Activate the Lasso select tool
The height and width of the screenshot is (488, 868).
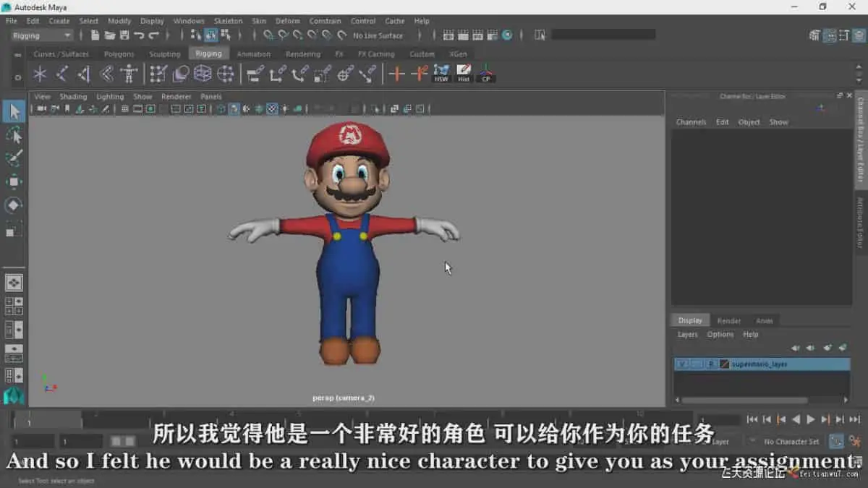(x=14, y=135)
